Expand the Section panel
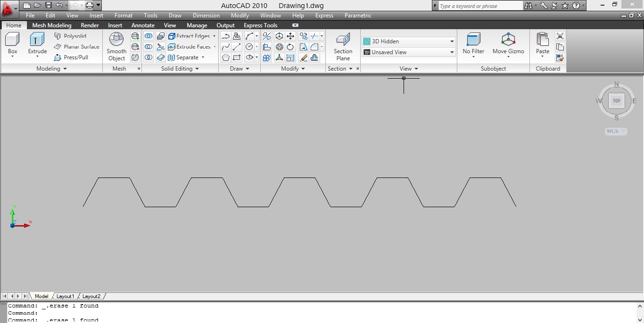 (340, 69)
